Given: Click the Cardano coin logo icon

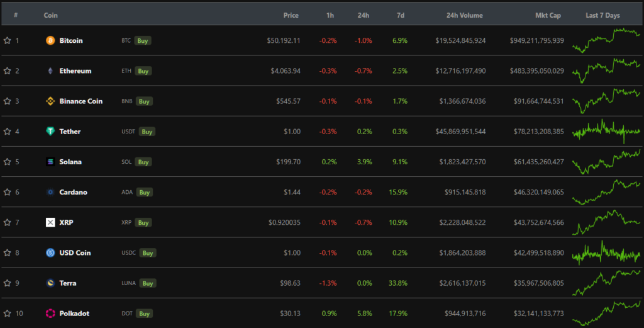Looking at the screenshot, I should (50, 192).
